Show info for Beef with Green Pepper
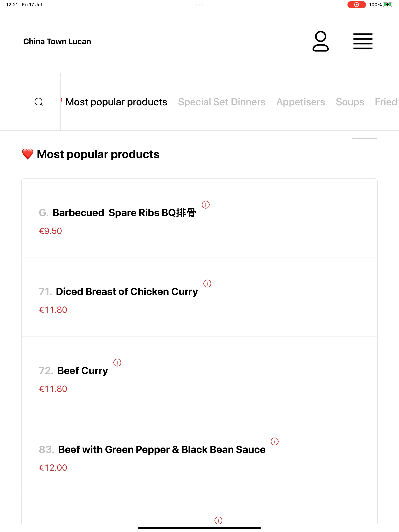399x532 pixels. click(275, 441)
